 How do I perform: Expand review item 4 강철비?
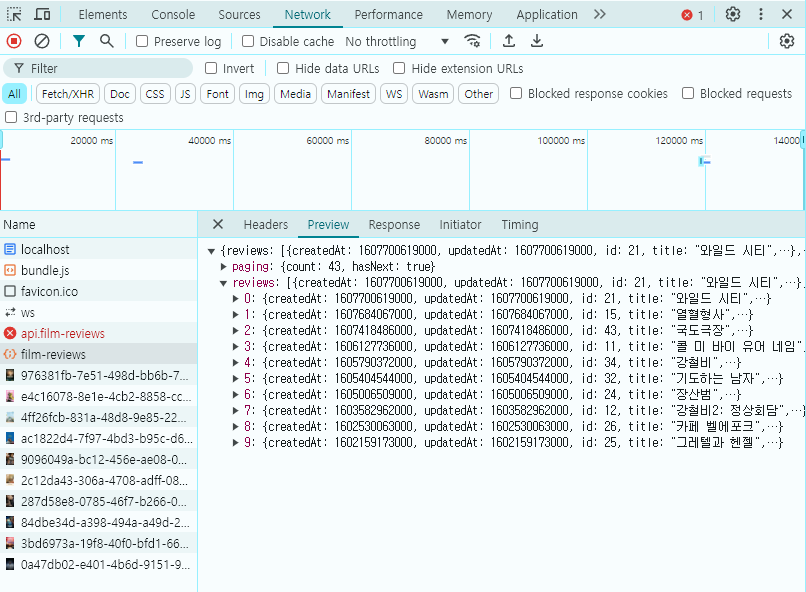point(235,362)
